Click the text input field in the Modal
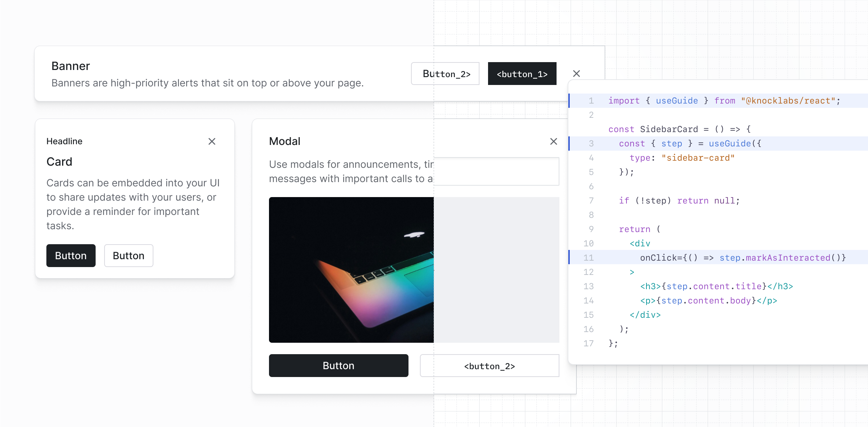This screenshot has width=868, height=427. pos(496,171)
